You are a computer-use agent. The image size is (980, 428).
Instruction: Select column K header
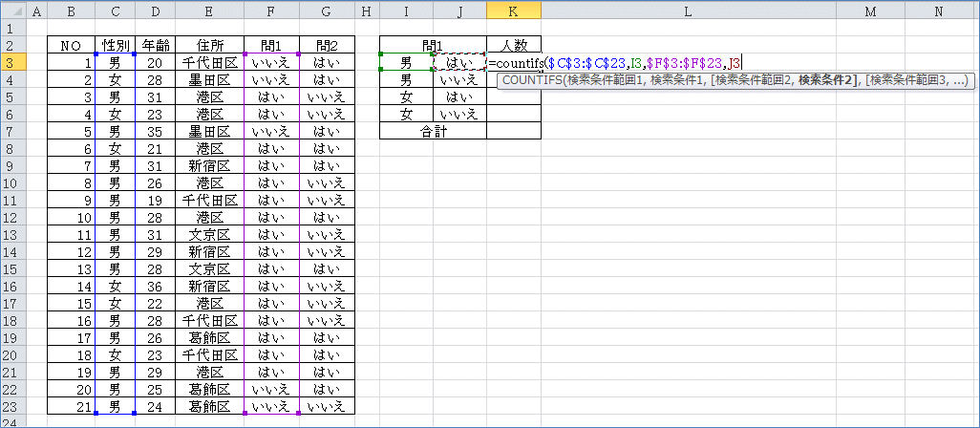pyautogui.click(x=514, y=11)
